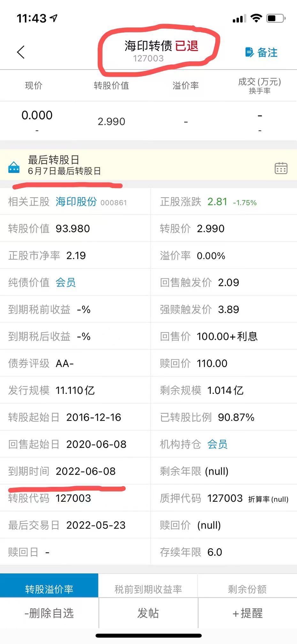Switch to the 剩余份额 tab

pyautogui.click(x=247, y=589)
